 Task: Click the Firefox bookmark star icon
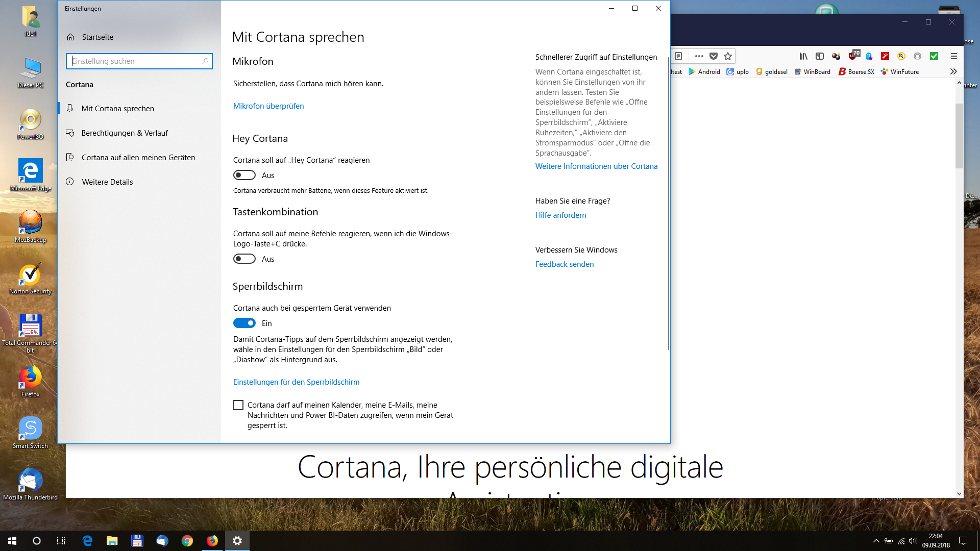728,56
